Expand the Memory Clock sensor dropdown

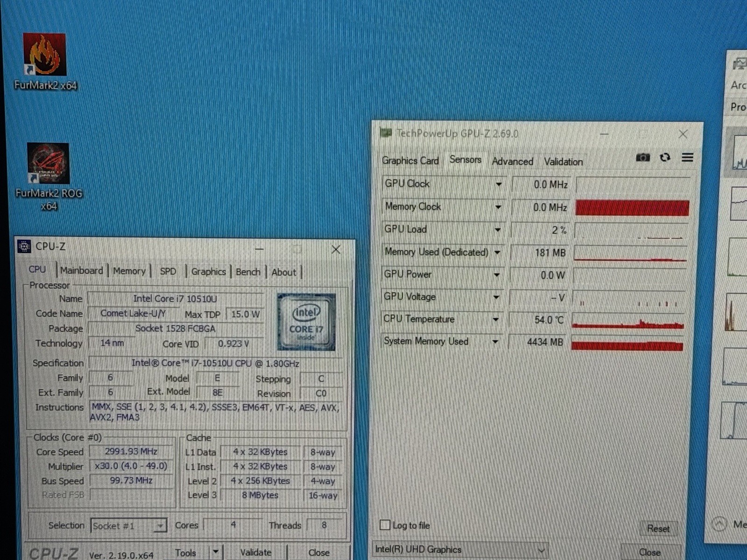coord(498,207)
